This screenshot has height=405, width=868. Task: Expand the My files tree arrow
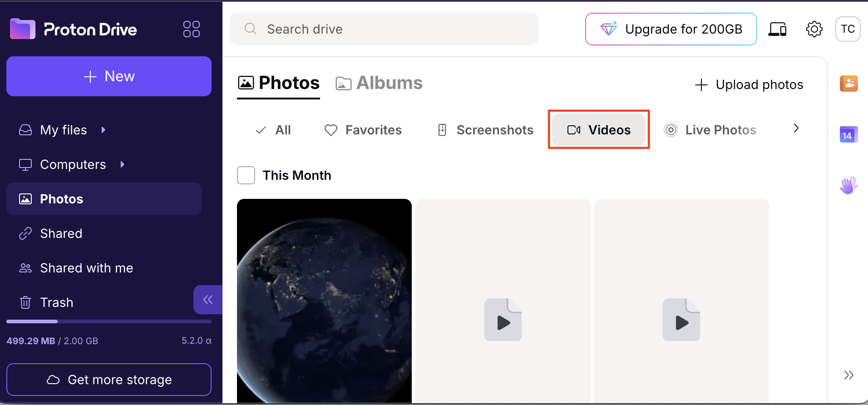(x=104, y=130)
